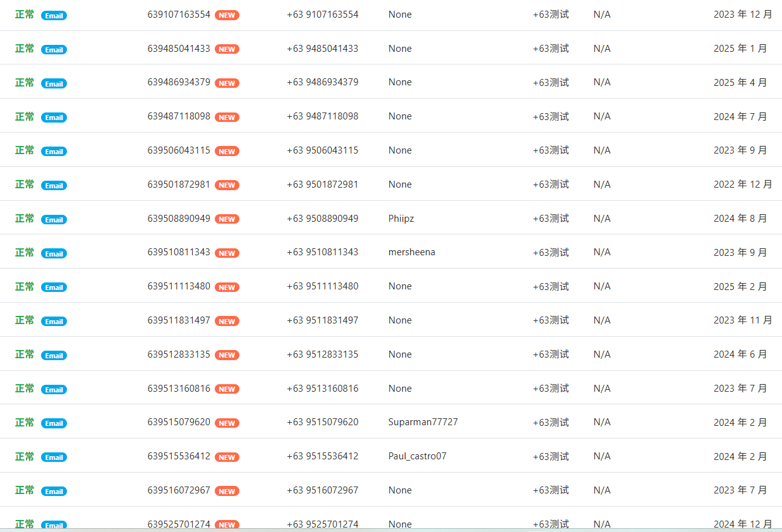Click phone number +63 9506043115
Viewport: 782px width, 532px height.
322,150
